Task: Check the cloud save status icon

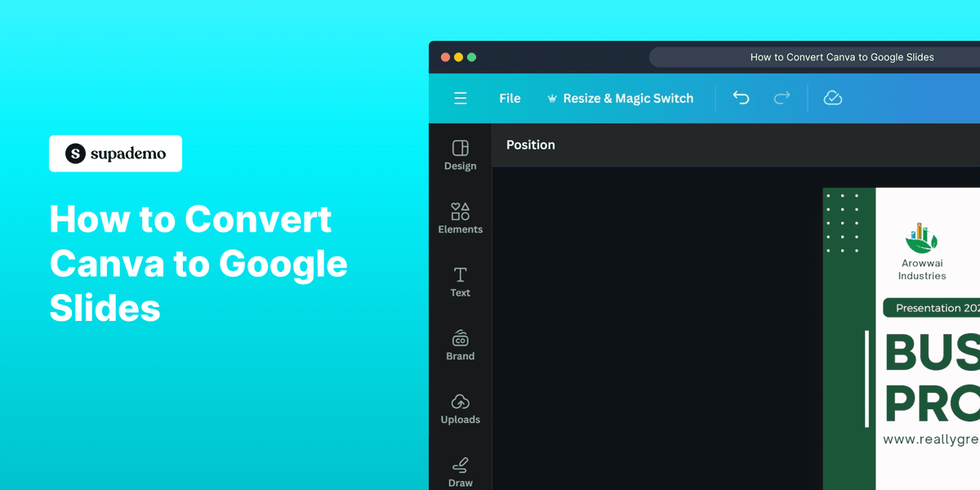Action: 833,97
